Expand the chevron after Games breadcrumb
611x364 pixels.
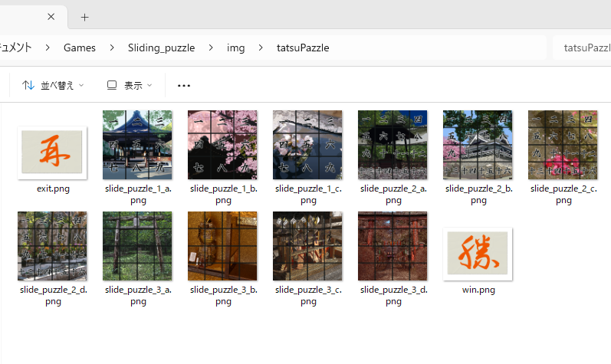click(112, 48)
